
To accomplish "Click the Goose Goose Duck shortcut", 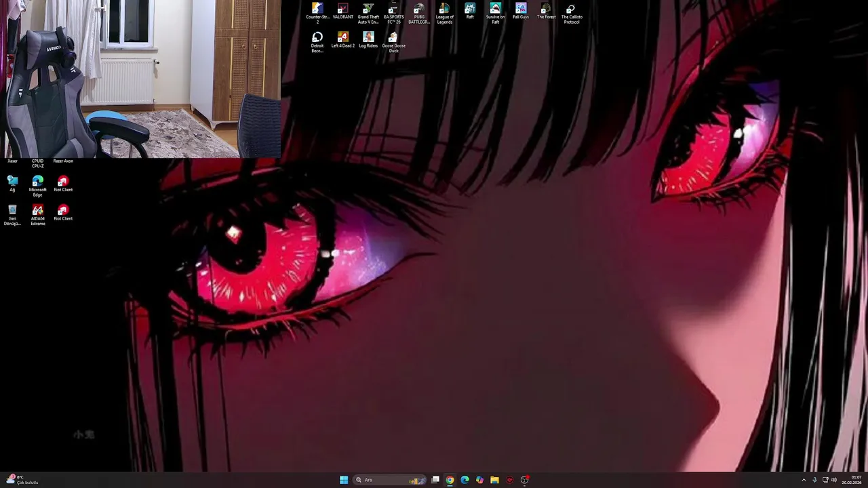I will point(394,42).
